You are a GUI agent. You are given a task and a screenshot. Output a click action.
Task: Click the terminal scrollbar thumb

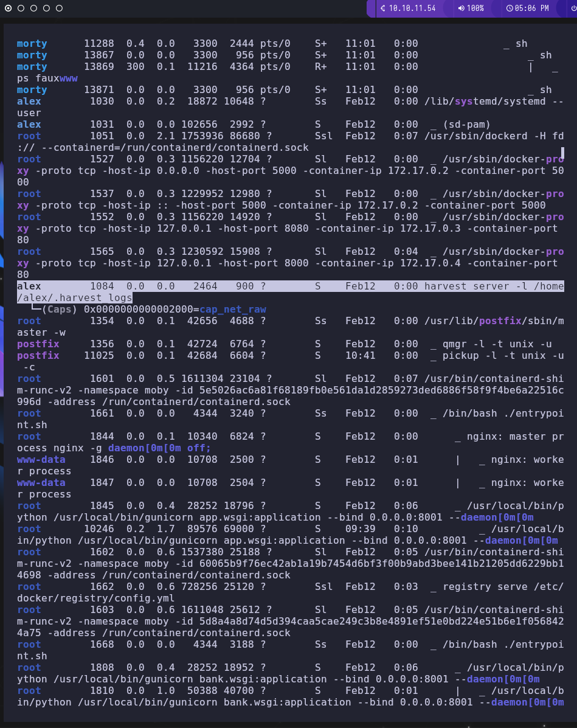point(562,153)
